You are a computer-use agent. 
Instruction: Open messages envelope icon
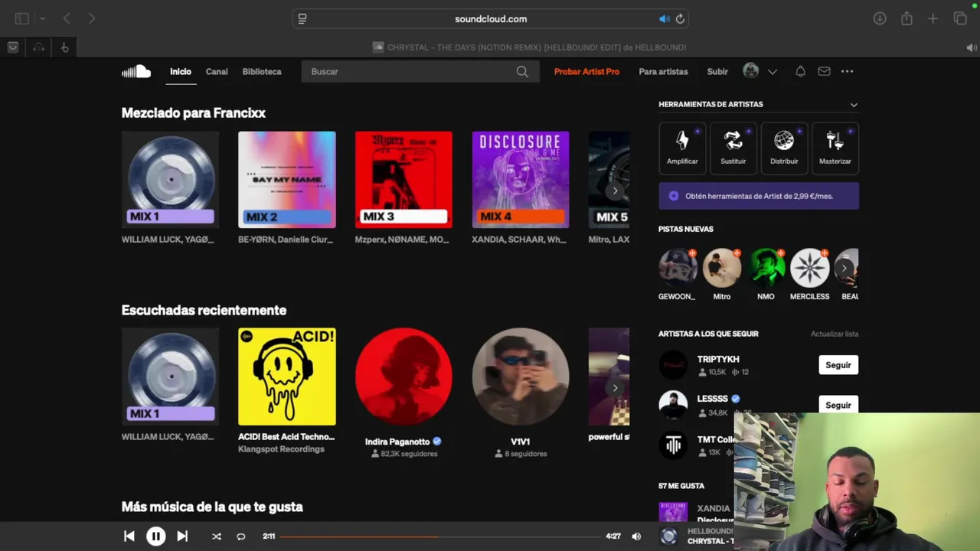coord(824,71)
